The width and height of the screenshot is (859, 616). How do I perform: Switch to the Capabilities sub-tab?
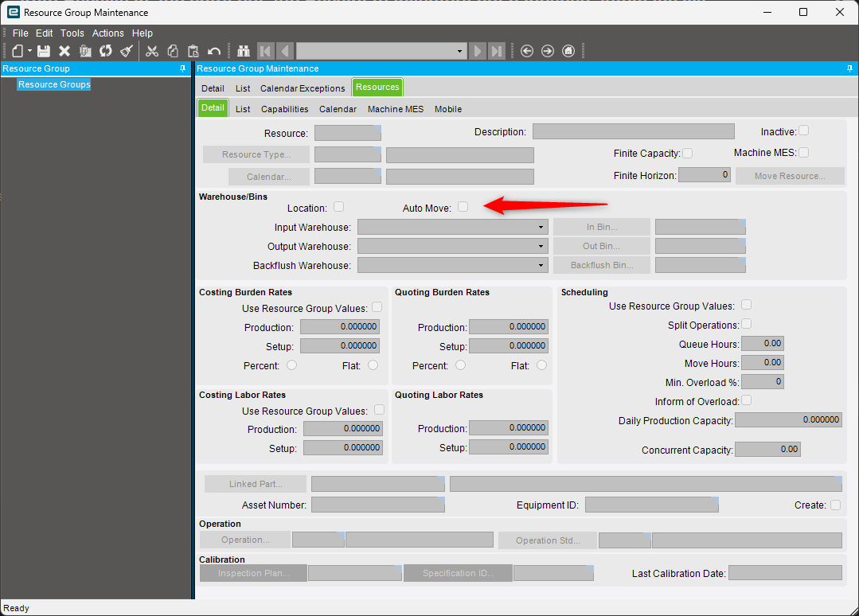point(285,110)
